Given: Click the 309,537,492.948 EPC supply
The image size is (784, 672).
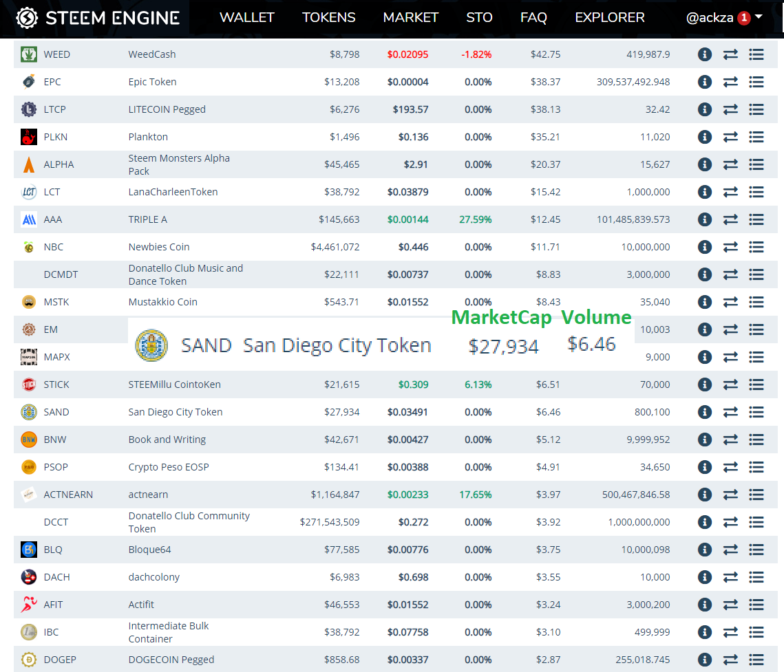Looking at the screenshot, I should click(633, 82).
